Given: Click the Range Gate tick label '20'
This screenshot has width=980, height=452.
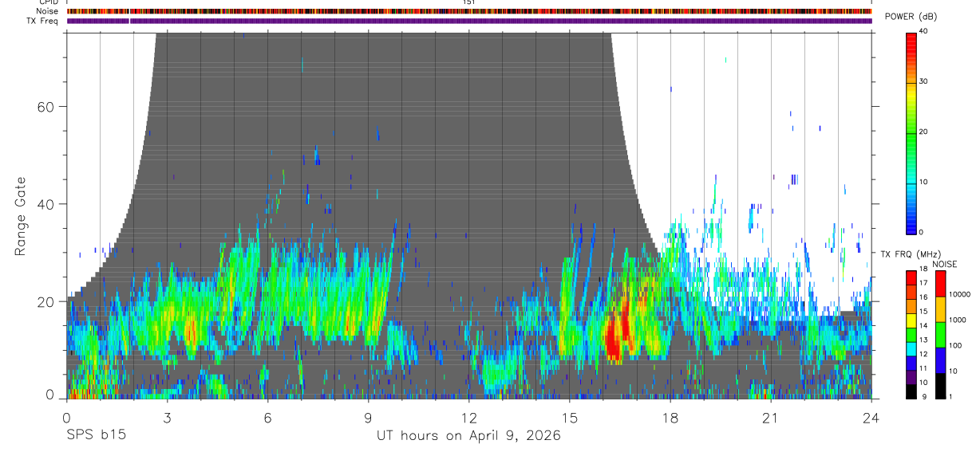Looking at the screenshot, I should [45, 301].
